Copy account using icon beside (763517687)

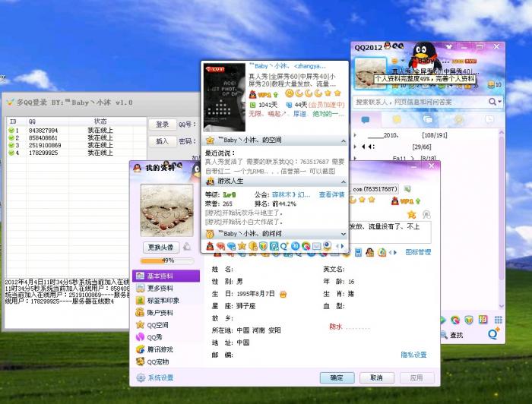click(x=407, y=189)
